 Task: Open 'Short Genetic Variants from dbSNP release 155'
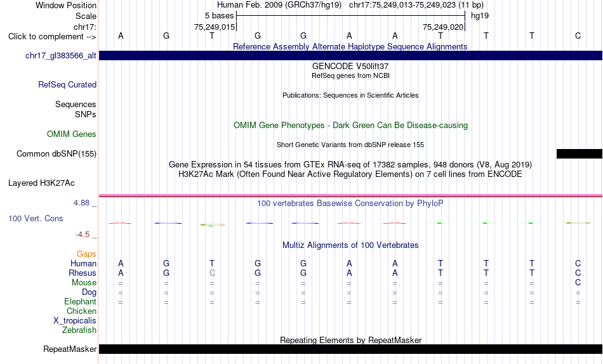point(350,145)
